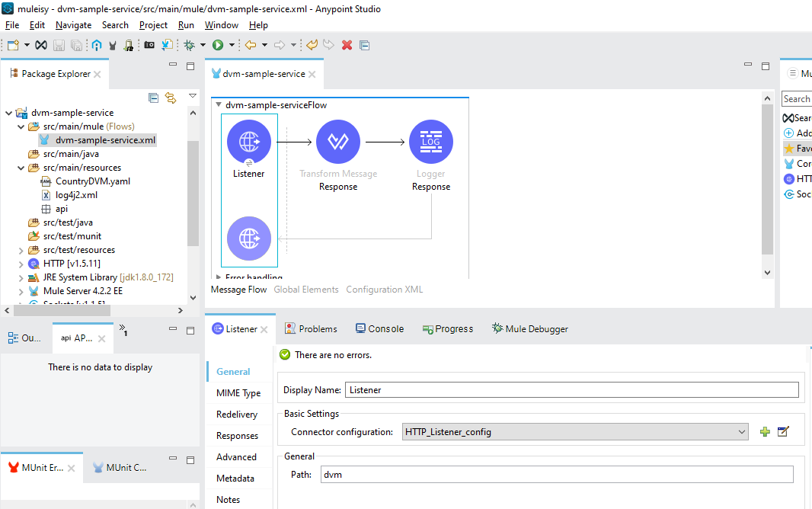The height and width of the screenshot is (509, 812).
Task: Open the Mule Debugger tab
Action: [529, 329]
